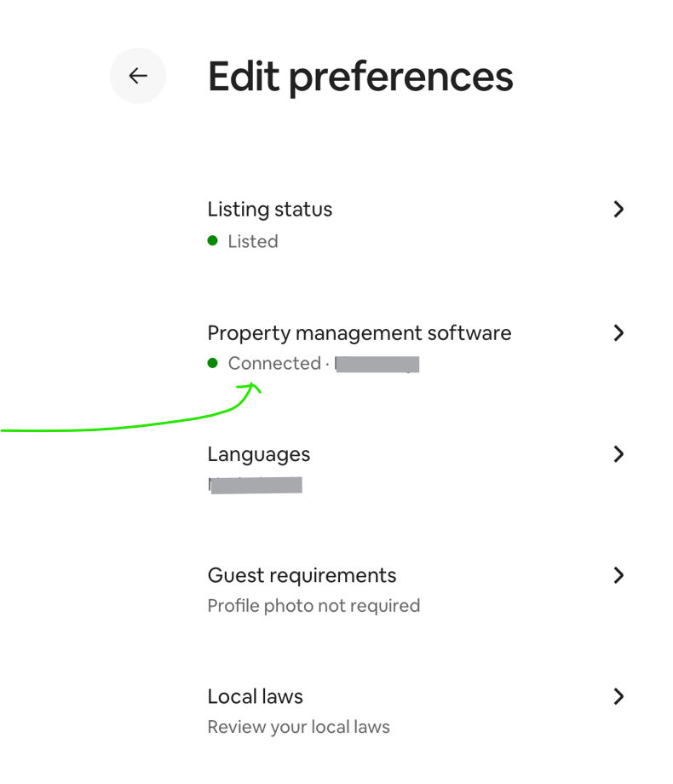The height and width of the screenshot is (784, 673).
Task: Click the Guest requirements chevron arrow
Action: [x=619, y=575]
